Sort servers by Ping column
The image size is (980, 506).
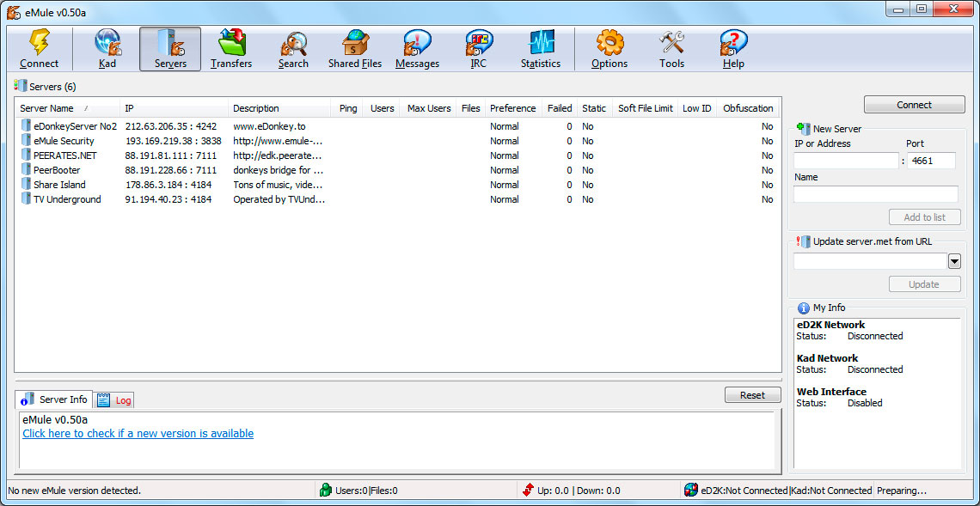346,108
